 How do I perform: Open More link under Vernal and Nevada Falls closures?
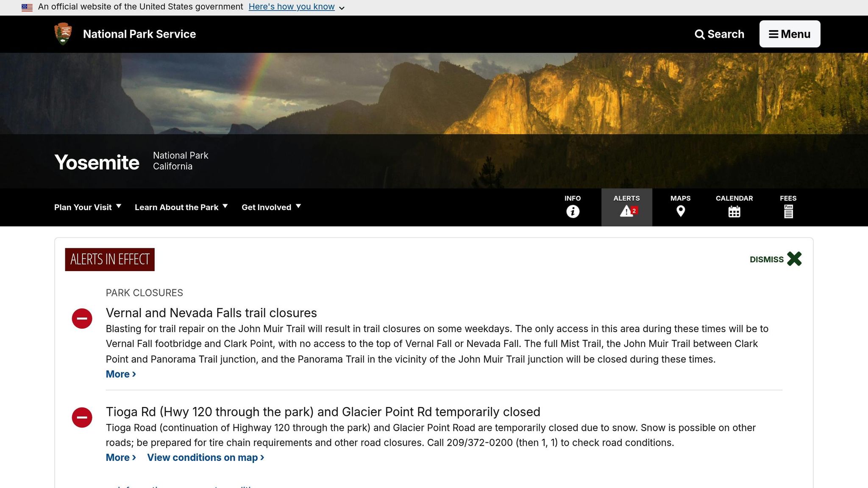point(121,374)
